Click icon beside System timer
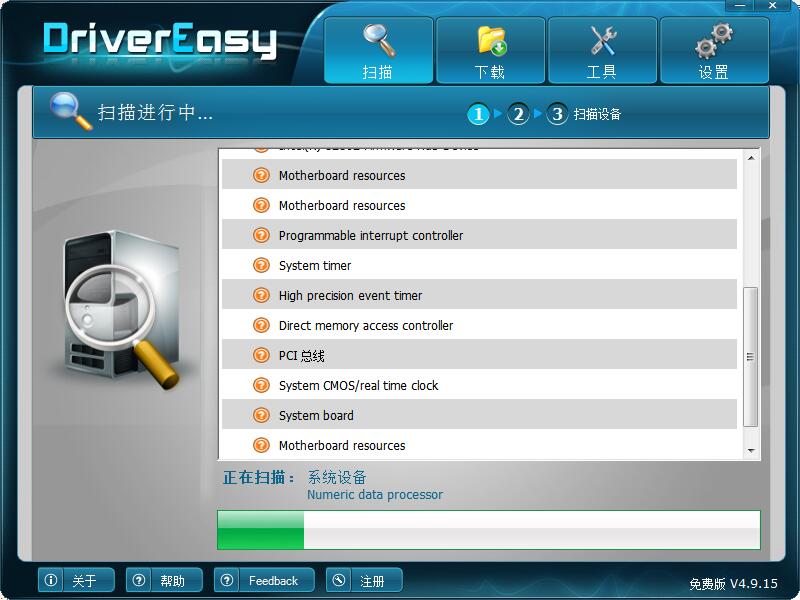Image resolution: width=800 pixels, height=600 pixels. 261,265
